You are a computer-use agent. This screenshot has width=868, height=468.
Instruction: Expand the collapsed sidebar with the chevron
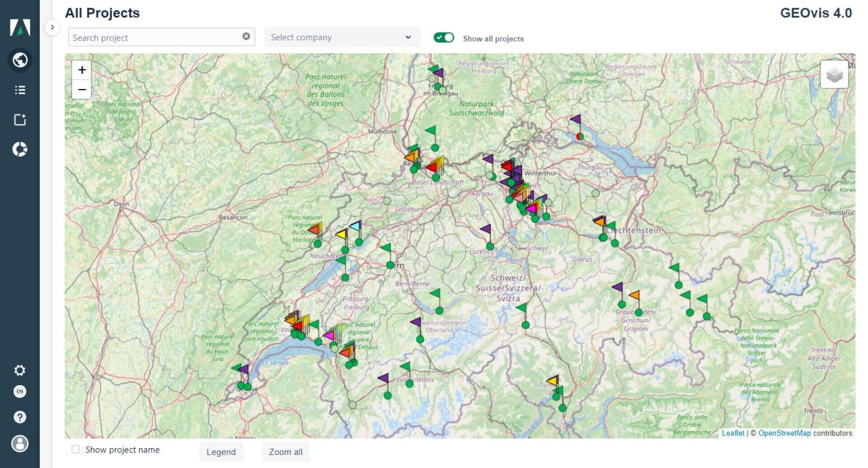52,28
